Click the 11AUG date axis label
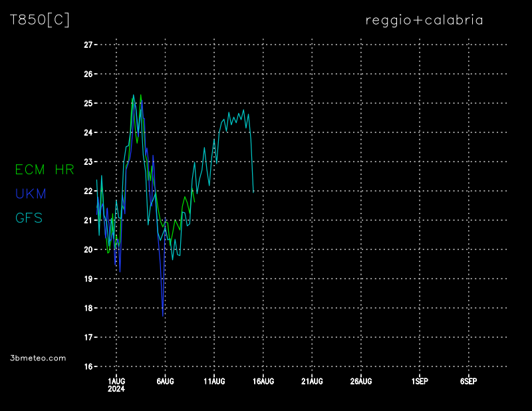This screenshot has height=411, width=532. [214, 382]
